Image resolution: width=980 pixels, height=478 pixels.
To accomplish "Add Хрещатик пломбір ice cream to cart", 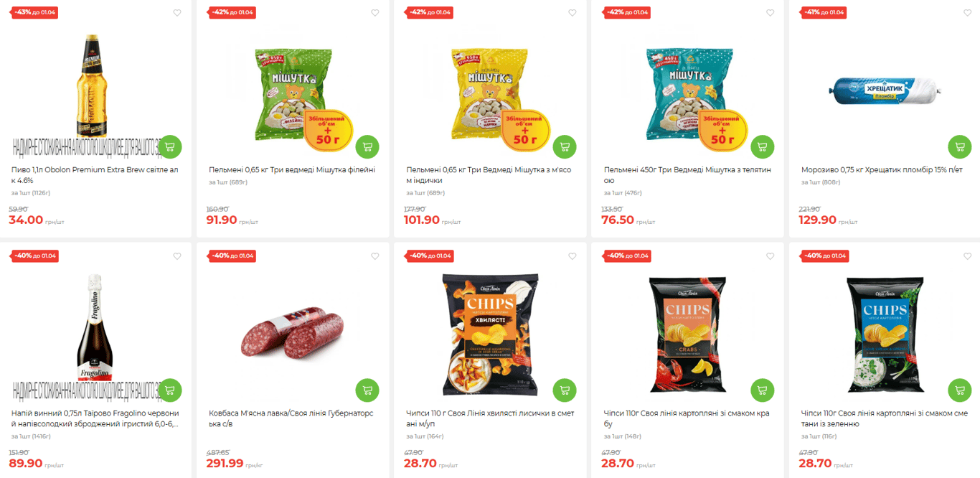I will point(960,146).
